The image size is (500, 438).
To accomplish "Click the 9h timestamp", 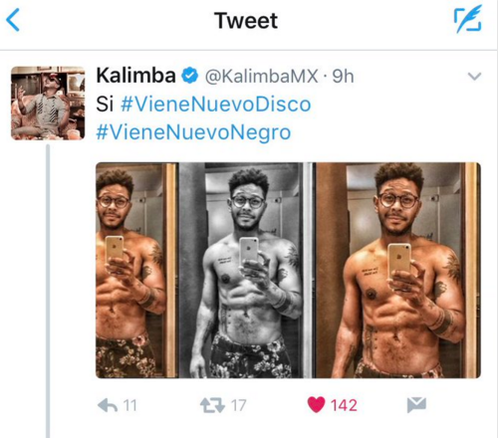I will click(x=343, y=76).
